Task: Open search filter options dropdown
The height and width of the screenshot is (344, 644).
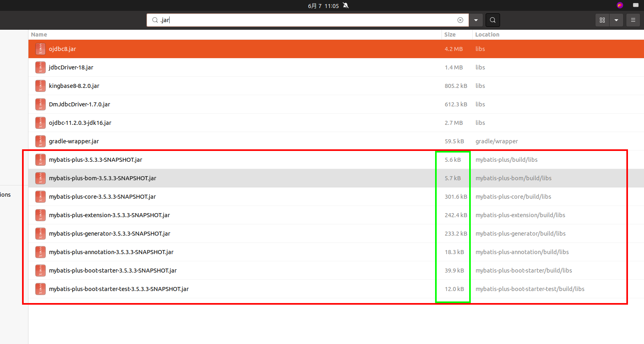Action: 476,20
